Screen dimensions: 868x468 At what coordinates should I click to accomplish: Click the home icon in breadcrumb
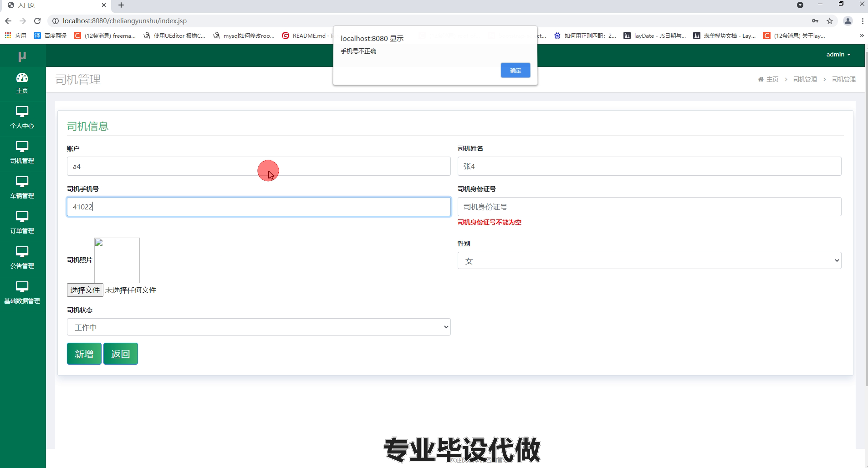(761, 79)
